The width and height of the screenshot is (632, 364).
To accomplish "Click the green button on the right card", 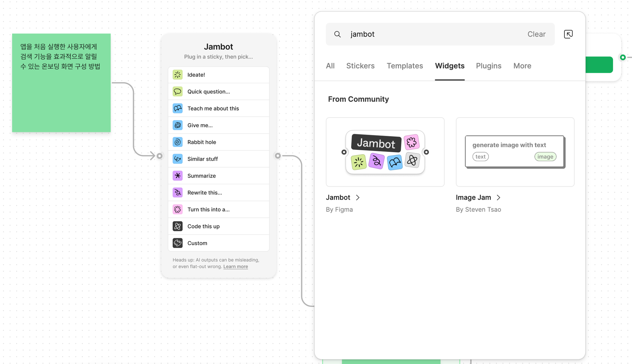I will 599,65.
